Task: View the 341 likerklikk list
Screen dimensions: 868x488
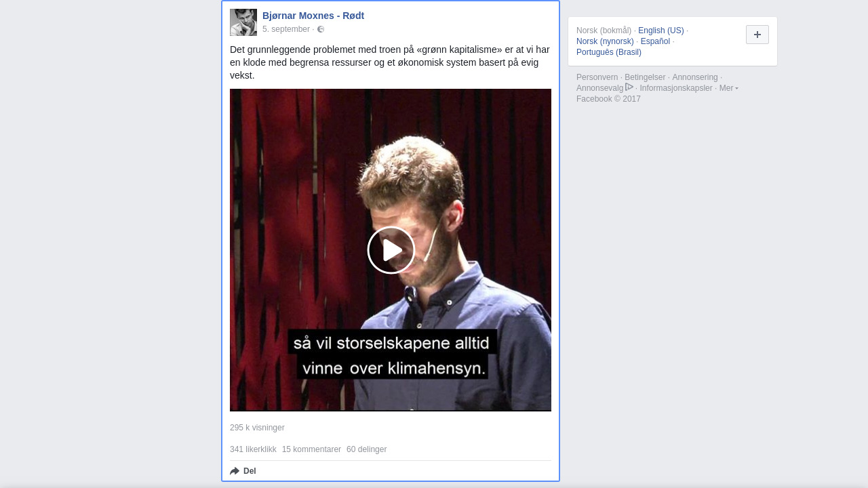Action: 253,449
